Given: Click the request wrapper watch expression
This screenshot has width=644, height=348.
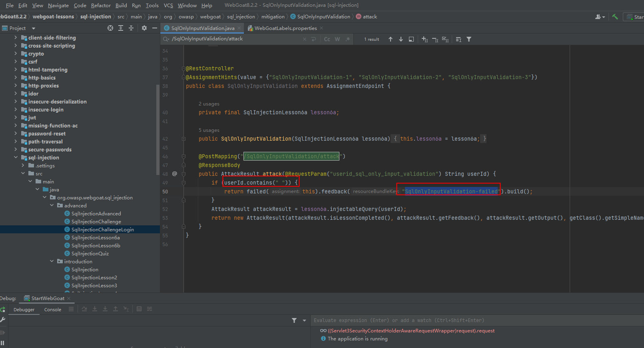Looking at the screenshot, I should [x=411, y=331].
